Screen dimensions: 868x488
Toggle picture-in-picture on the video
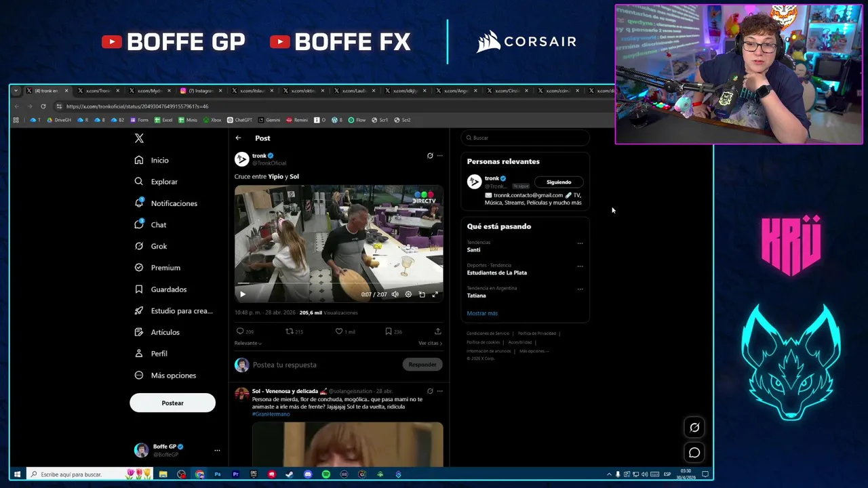click(422, 294)
